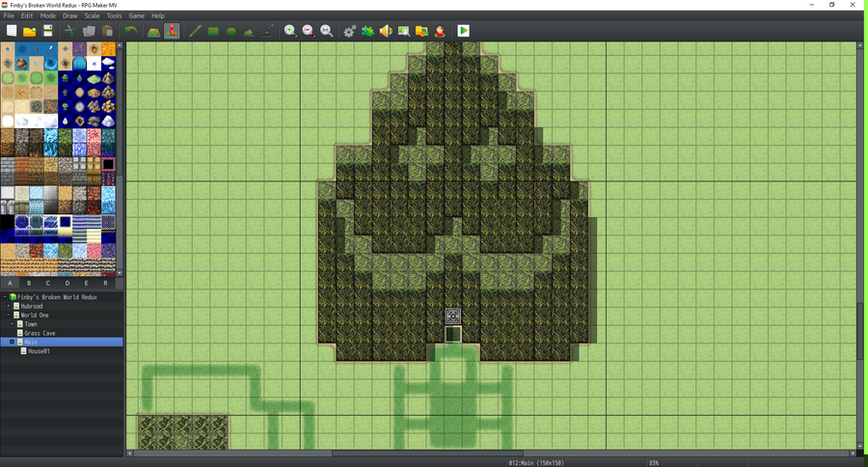Screen dimensions: 868x467
Task: Open the Plugin Manager puzzle icon
Action: tap(367, 31)
